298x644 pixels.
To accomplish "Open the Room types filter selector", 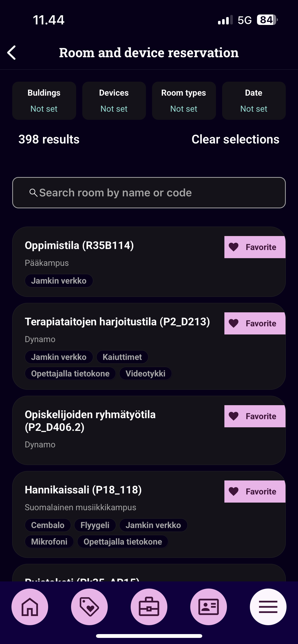I will (x=184, y=101).
